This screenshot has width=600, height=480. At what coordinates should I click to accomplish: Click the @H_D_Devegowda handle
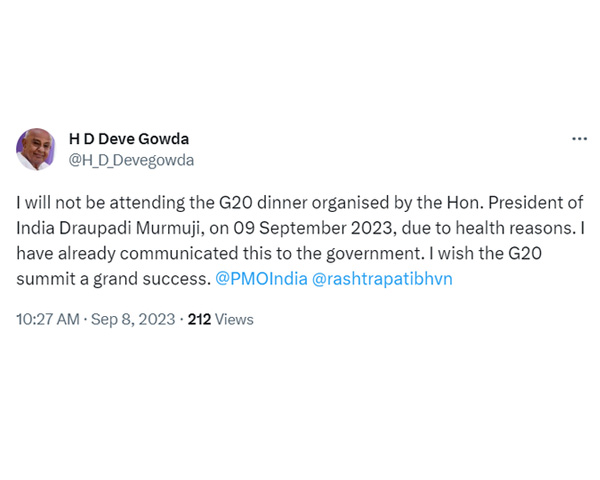(x=131, y=160)
